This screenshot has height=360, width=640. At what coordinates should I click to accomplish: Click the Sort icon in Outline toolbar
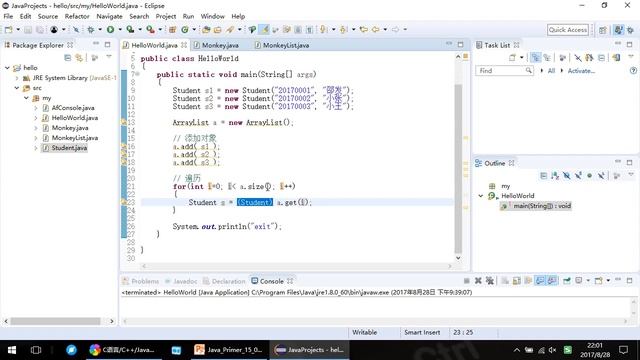555,176
